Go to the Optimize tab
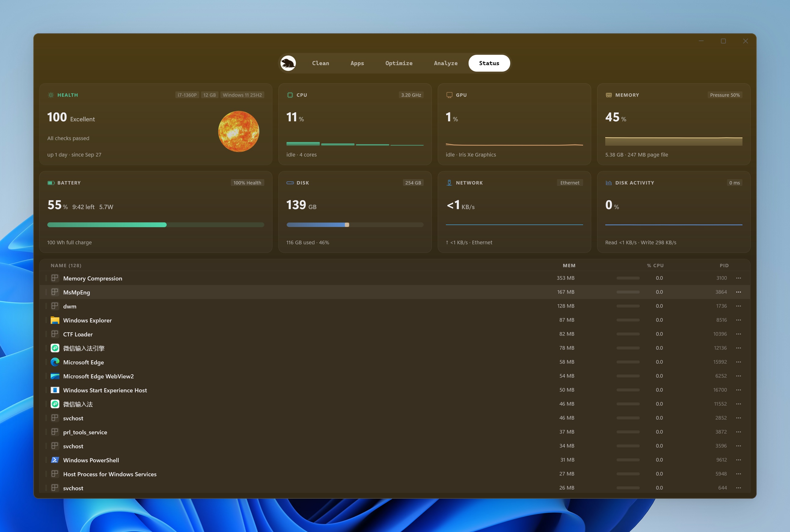The image size is (790, 532). point(399,63)
